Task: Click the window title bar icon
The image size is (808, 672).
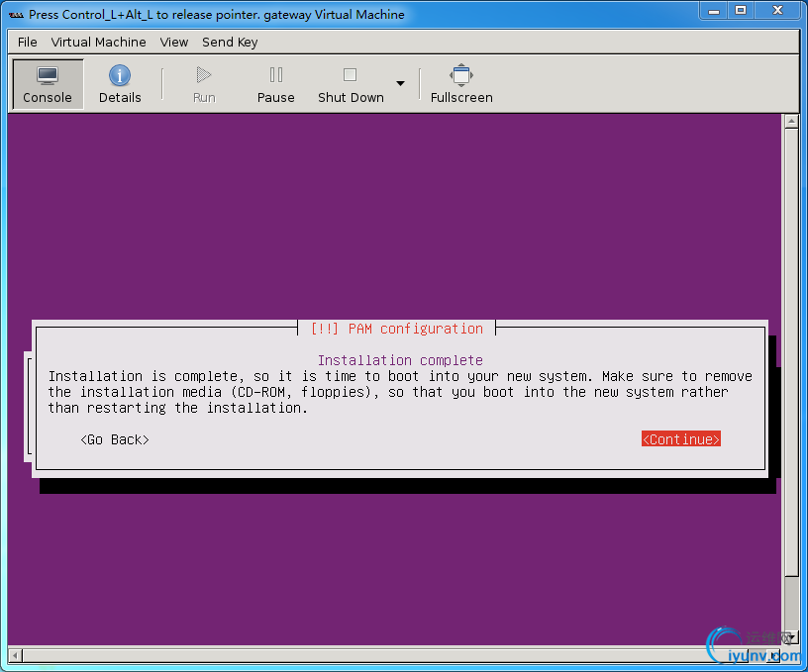Action: point(17,15)
